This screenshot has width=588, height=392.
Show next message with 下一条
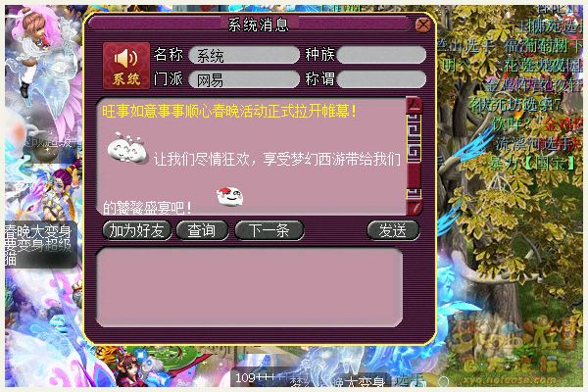point(269,230)
